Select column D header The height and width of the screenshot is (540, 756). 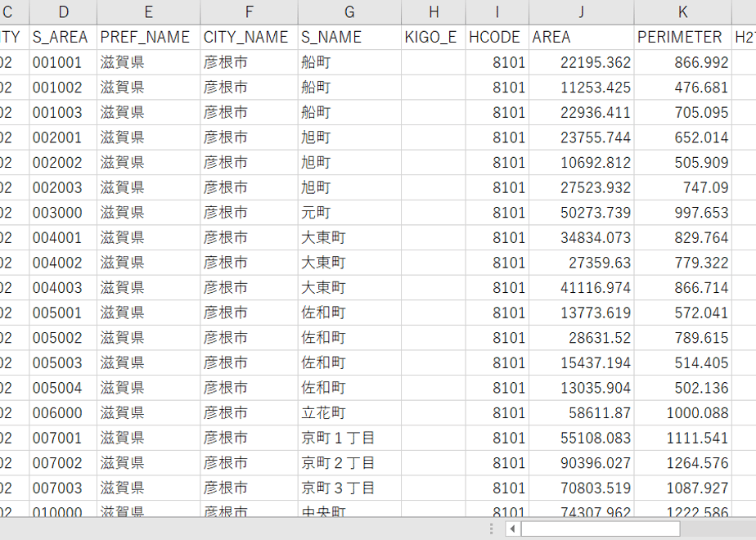tap(63, 12)
